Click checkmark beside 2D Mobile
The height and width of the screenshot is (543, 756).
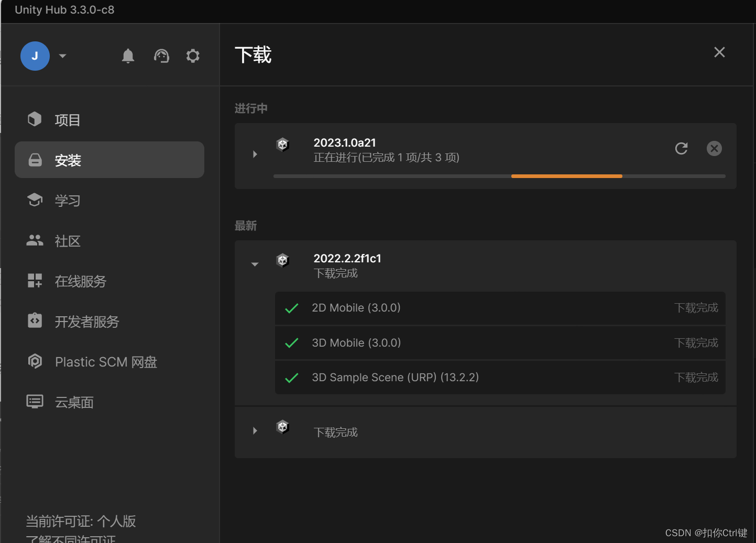pos(291,308)
